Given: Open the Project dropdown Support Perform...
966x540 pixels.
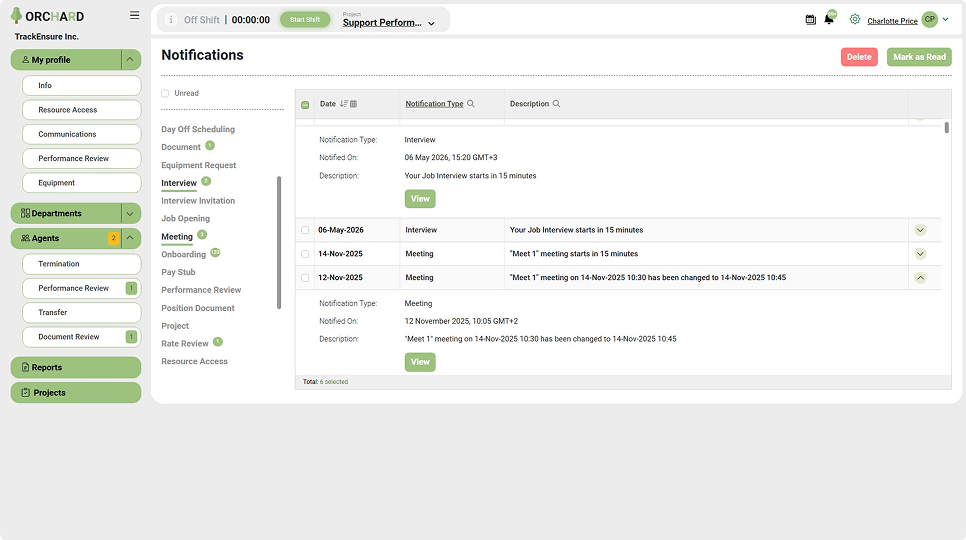Looking at the screenshot, I should [389, 23].
